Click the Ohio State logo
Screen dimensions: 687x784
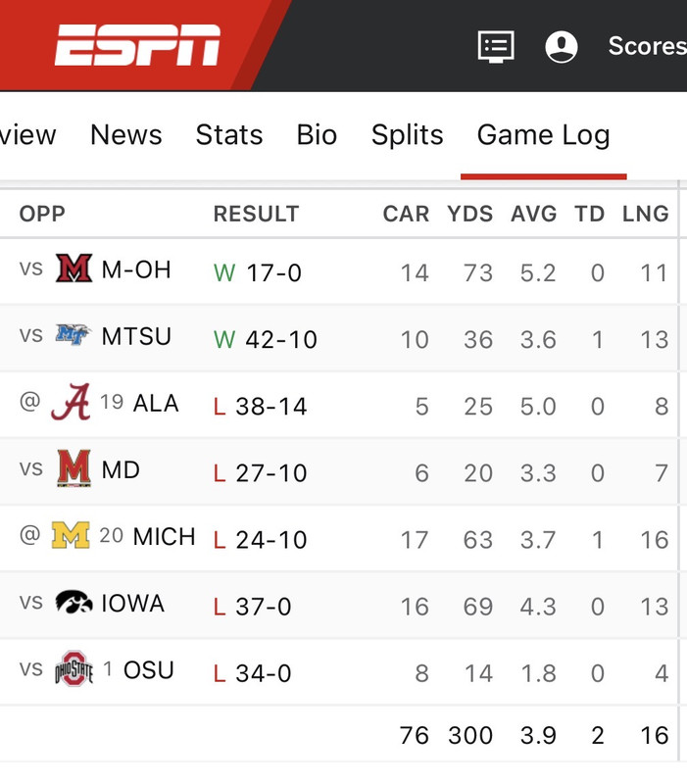click(74, 668)
